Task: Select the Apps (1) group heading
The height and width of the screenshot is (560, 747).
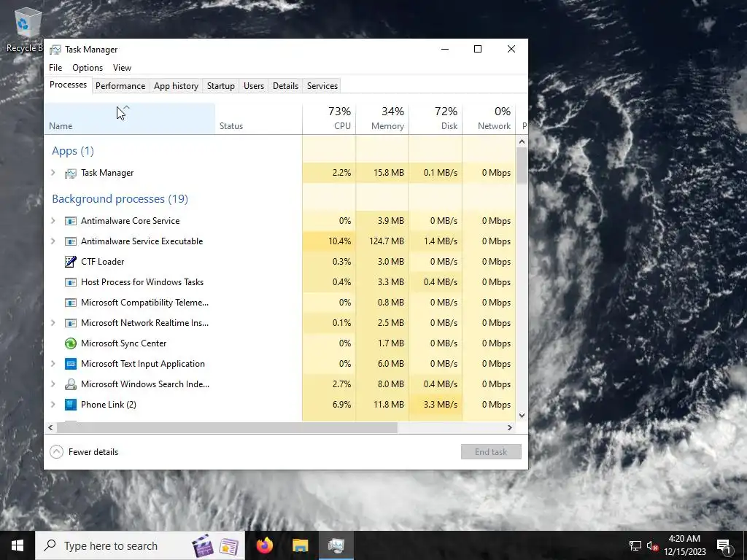Action: pyautogui.click(x=73, y=151)
